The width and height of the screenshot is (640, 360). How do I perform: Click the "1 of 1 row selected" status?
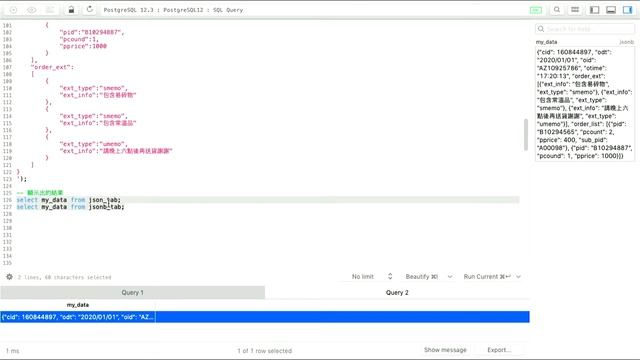pos(264,351)
